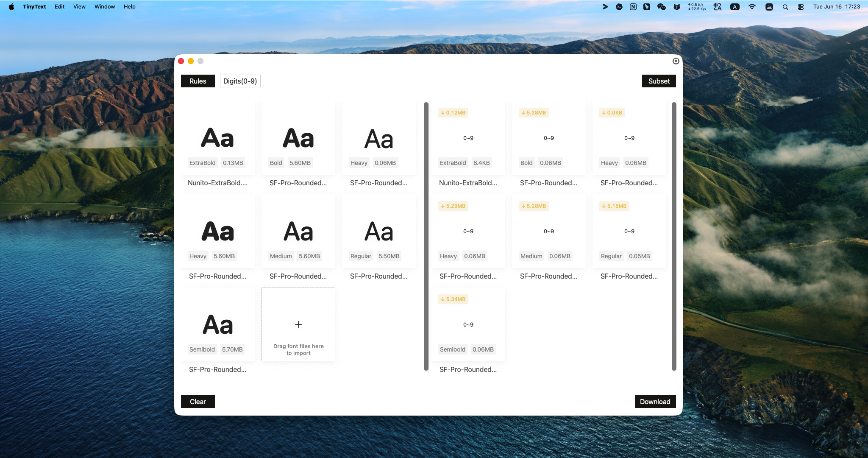This screenshot has width=868, height=458.
Task: Select the SF-Pro-Rounded Heavy 5.60MB source card
Action: [218, 231]
